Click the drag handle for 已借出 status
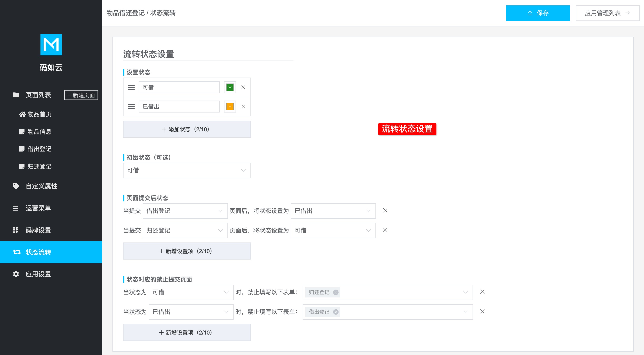Image resolution: width=644 pixels, height=355 pixels. [131, 107]
